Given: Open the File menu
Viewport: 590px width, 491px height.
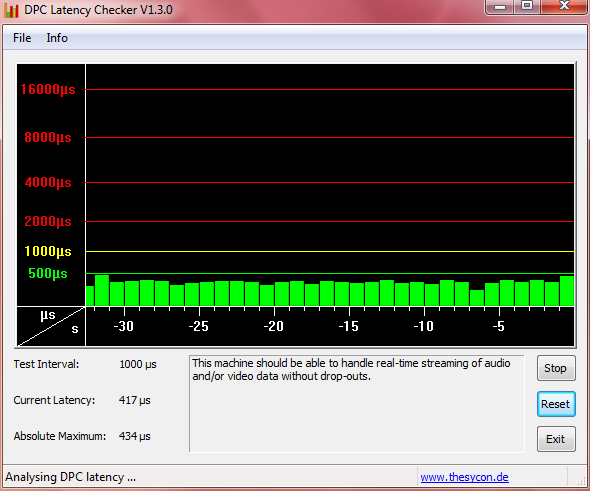Looking at the screenshot, I should click(x=22, y=38).
